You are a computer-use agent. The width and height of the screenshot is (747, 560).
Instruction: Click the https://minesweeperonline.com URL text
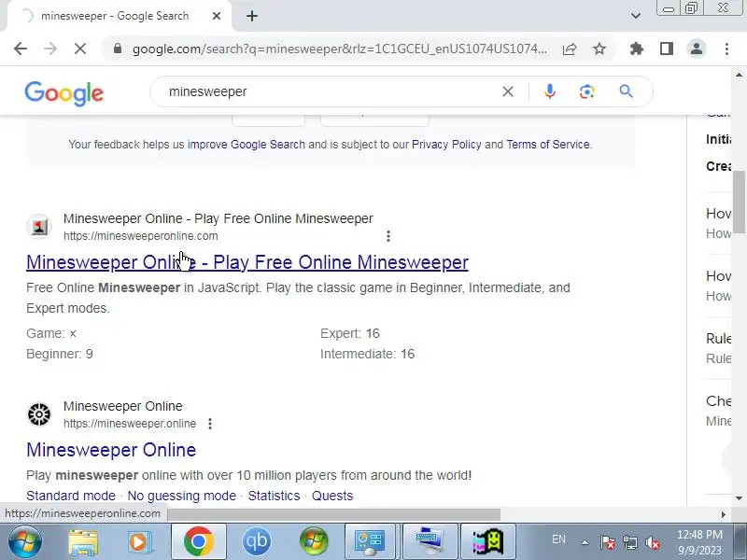(x=141, y=236)
